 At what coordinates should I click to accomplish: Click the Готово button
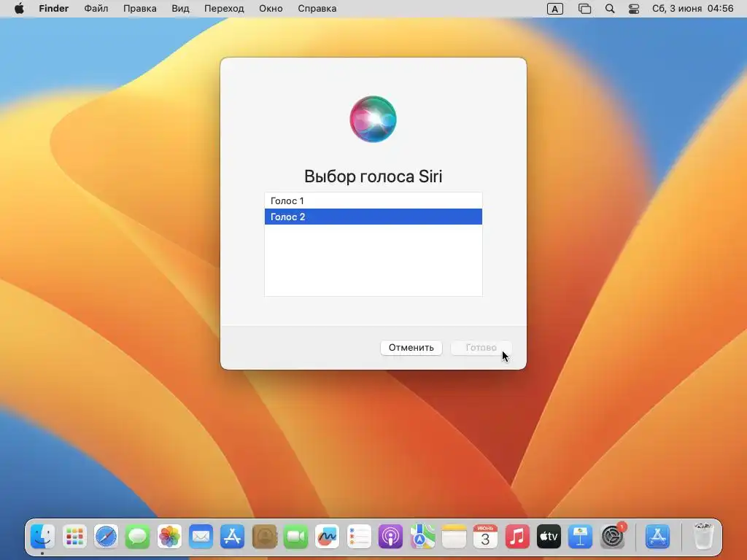[x=481, y=348]
